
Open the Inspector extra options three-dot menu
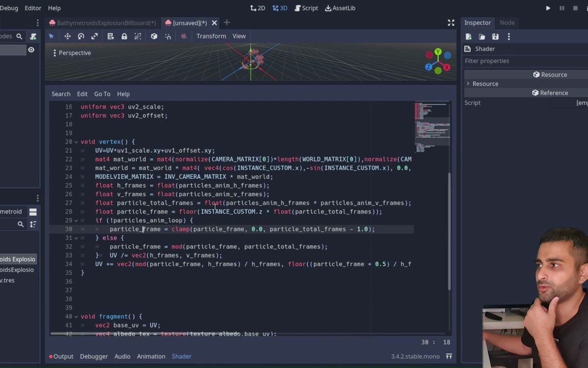click(x=508, y=36)
